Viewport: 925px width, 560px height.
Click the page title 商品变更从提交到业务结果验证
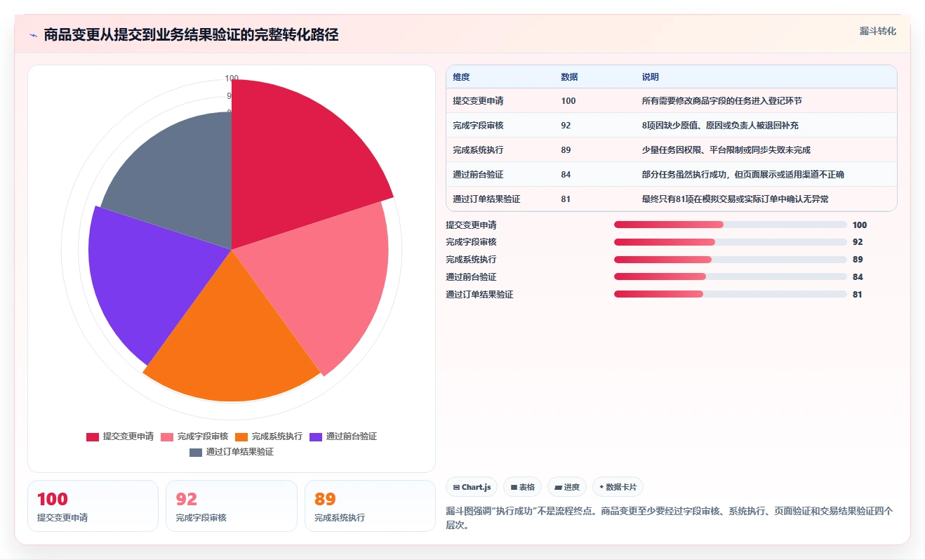pyautogui.click(x=191, y=35)
